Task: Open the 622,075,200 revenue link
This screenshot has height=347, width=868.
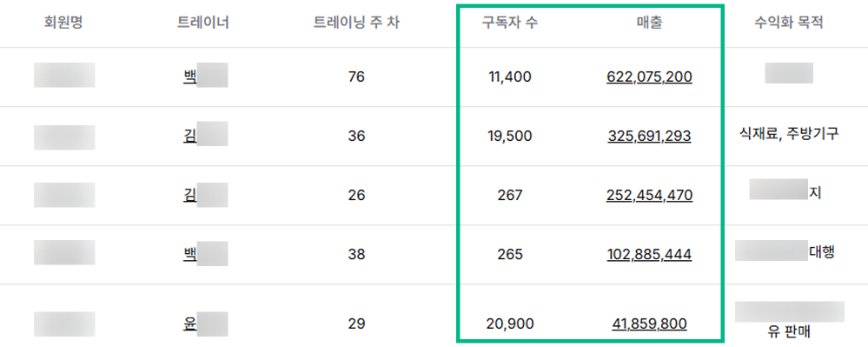Action: click(649, 77)
